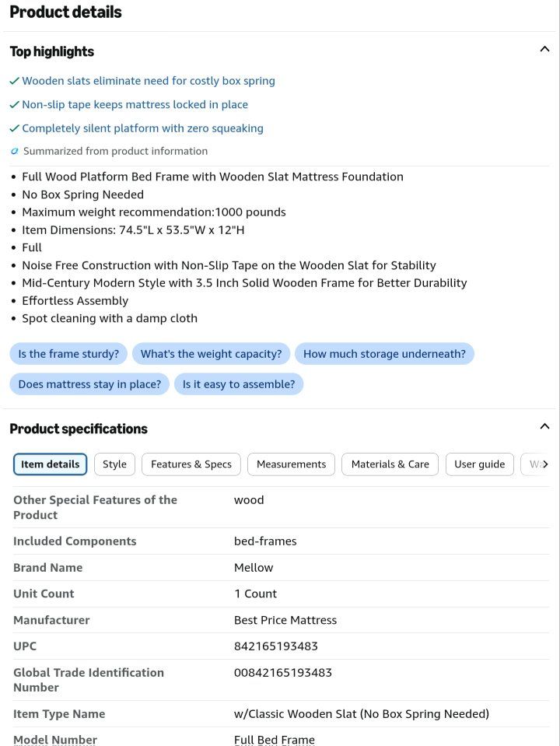
Task: Open the Materials & Care tab
Action: (x=390, y=464)
